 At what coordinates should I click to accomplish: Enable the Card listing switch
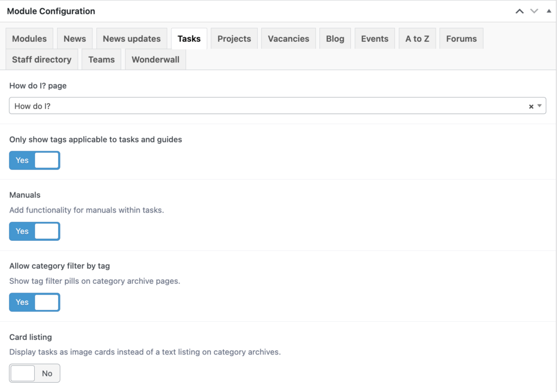[34, 373]
